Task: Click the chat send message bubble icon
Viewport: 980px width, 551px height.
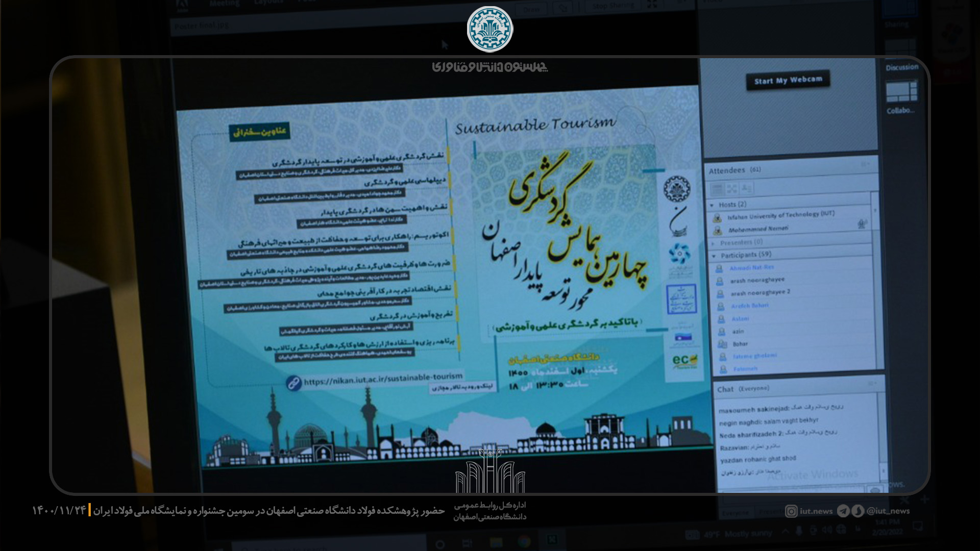Action: 875,490
